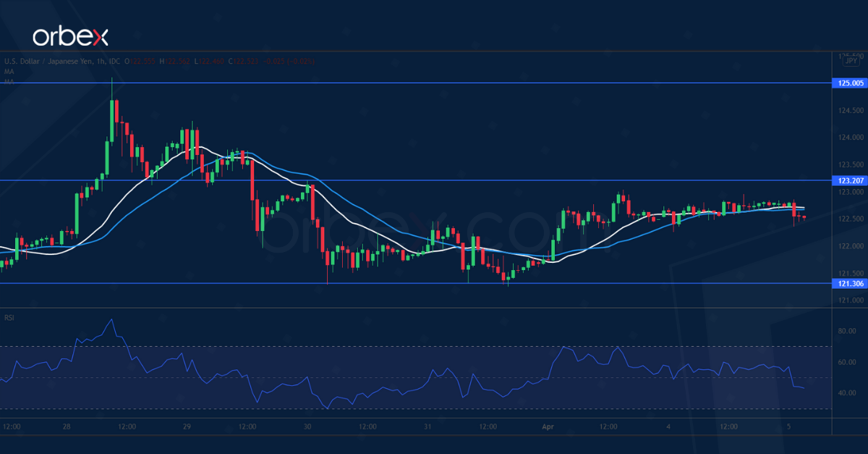This screenshot has width=868, height=454.
Task: Toggle the RSI panel legend label
Action: point(9,318)
